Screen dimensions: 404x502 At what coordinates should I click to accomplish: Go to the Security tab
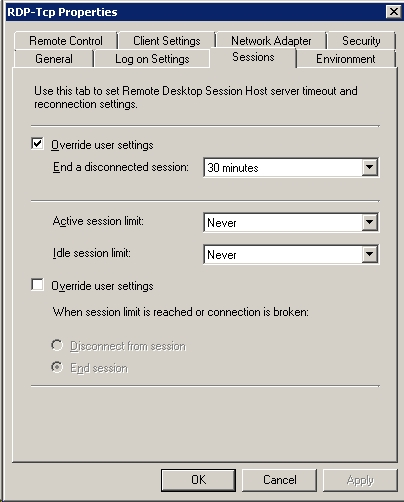coord(361,41)
